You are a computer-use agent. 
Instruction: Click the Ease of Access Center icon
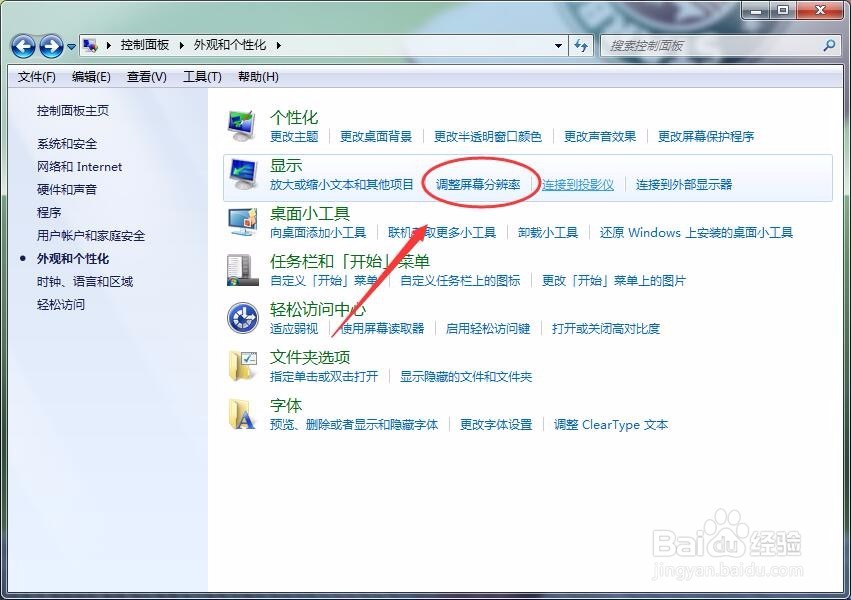point(242,318)
